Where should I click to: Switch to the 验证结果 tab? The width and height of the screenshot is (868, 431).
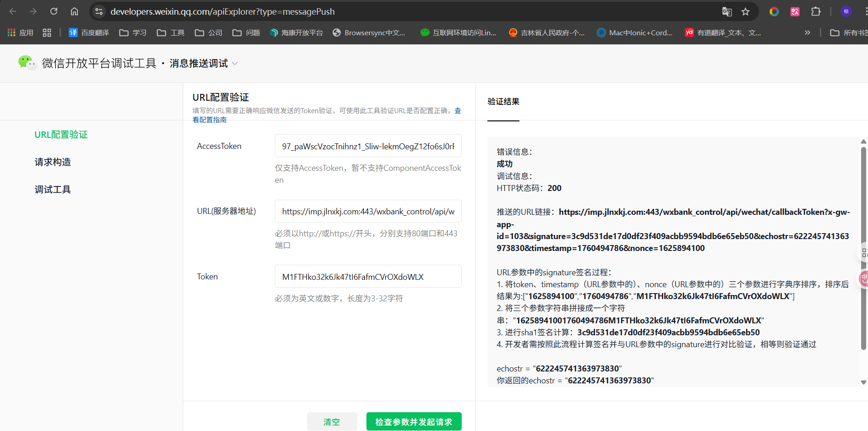click(x=503, y=102)
